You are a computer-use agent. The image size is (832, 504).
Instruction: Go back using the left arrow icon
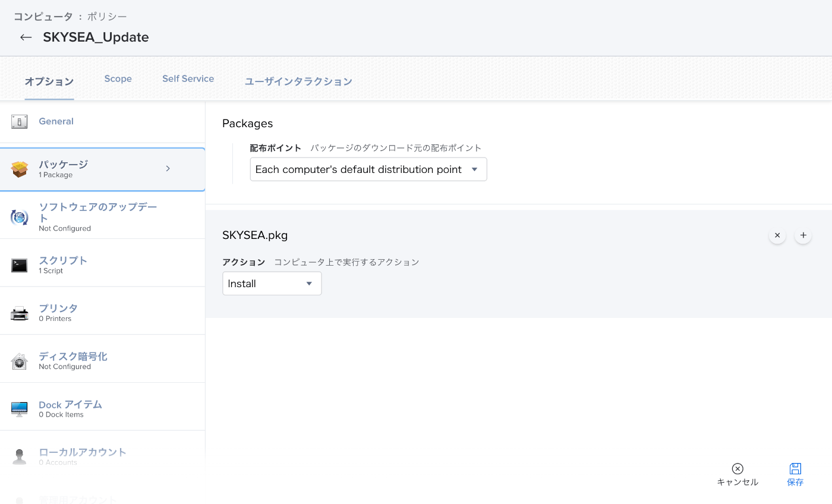26,37
